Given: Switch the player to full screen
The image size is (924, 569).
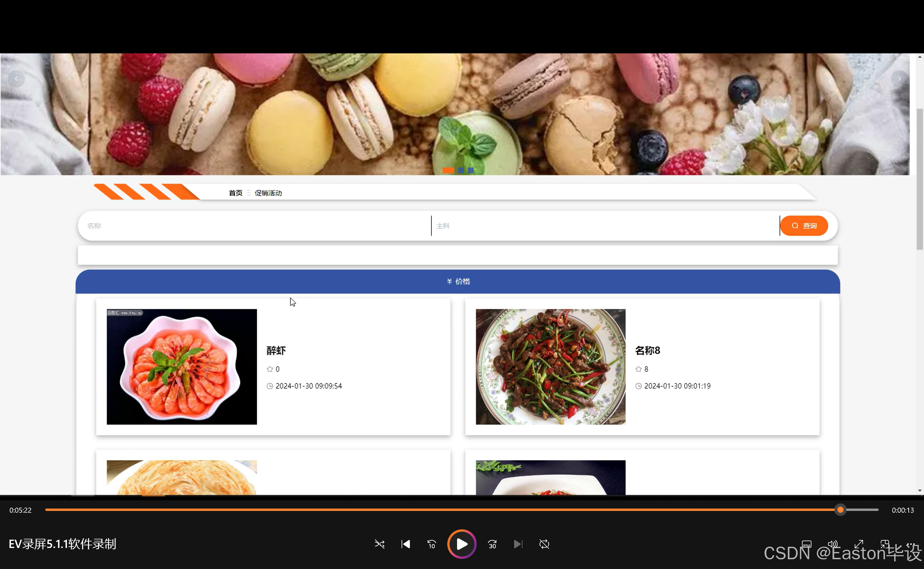Looking at the screenshot, I should pyautogui.click(x=859, y=544).
